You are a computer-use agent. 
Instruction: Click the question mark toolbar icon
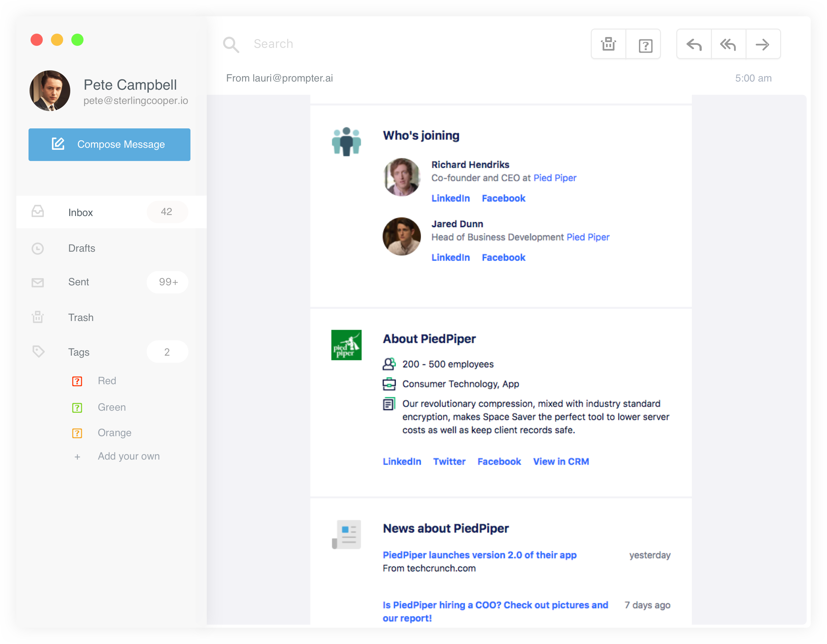(645, 46)
